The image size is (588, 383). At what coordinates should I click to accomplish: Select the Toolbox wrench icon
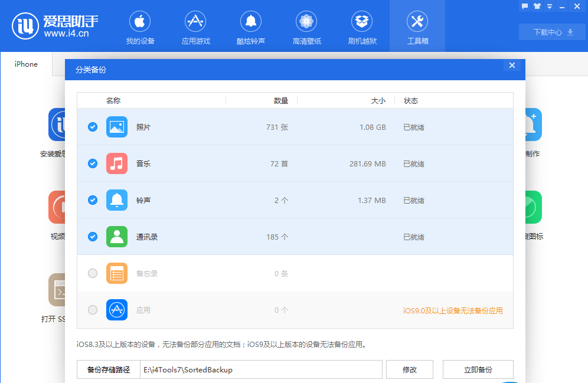[417, 22]
